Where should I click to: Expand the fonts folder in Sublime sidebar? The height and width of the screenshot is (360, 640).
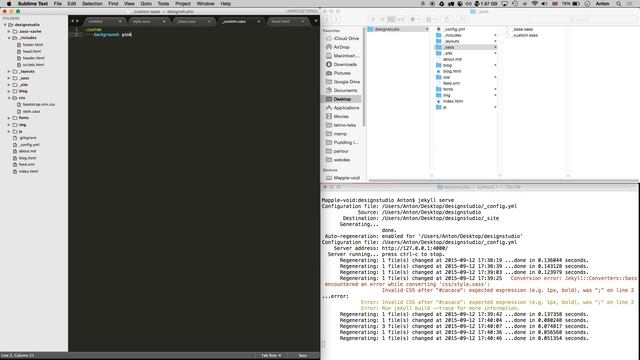point(9,118)
